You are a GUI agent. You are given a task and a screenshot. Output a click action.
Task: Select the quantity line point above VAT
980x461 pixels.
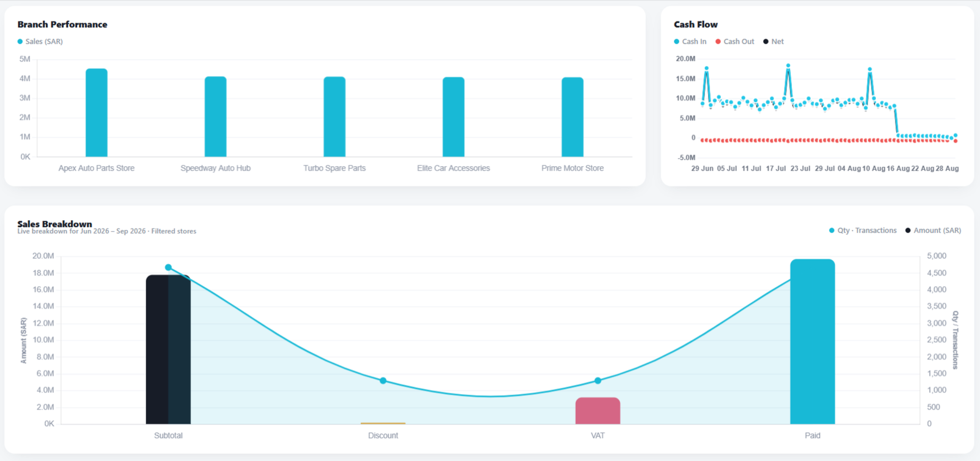tap(598, 381)
